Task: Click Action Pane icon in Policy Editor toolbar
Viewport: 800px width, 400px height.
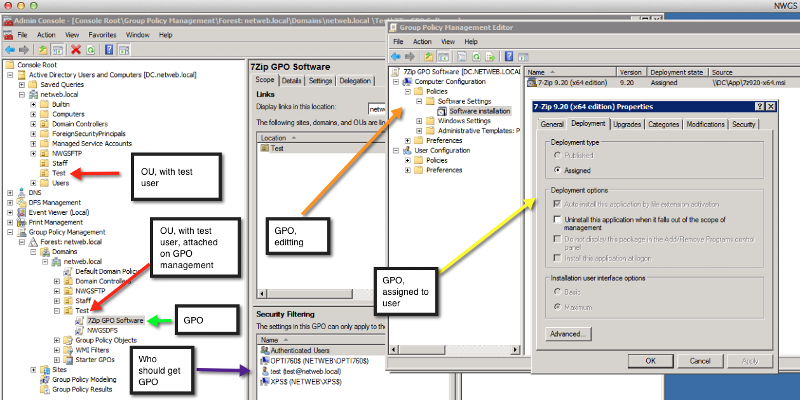Action: click(523, 56)
